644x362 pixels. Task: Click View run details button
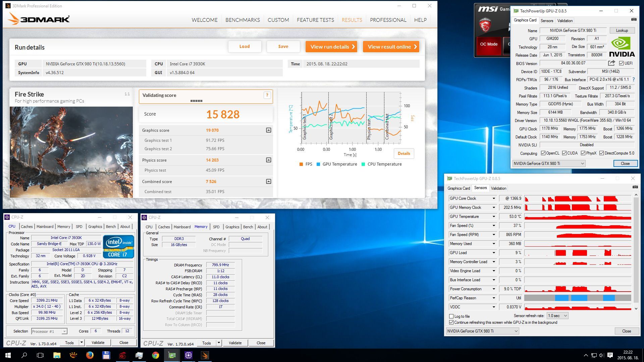tap(331, 47)
